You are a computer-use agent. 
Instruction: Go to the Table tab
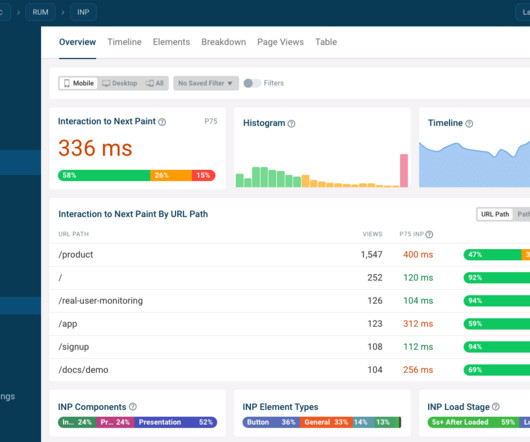(326, 42)
